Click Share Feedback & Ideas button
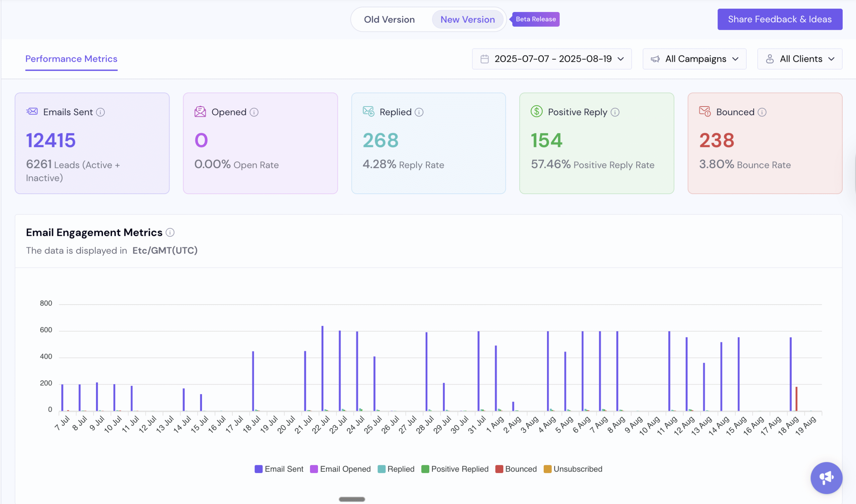The height and width of the screenshot is (504, 856). click(779, 19)
